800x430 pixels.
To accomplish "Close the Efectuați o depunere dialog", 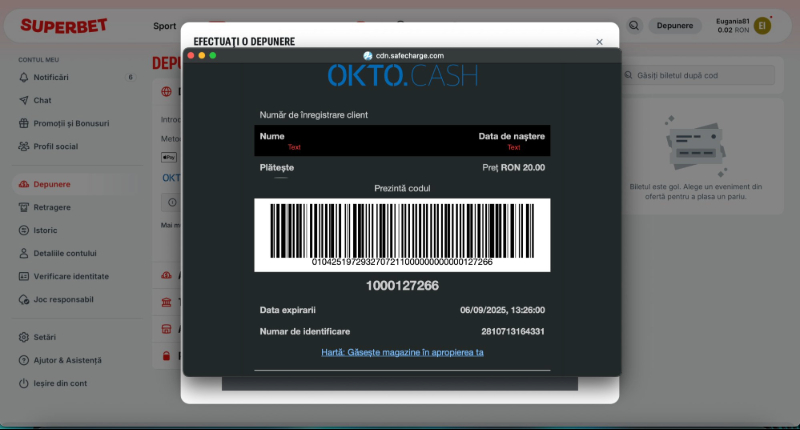I will (x=599, y=42).
